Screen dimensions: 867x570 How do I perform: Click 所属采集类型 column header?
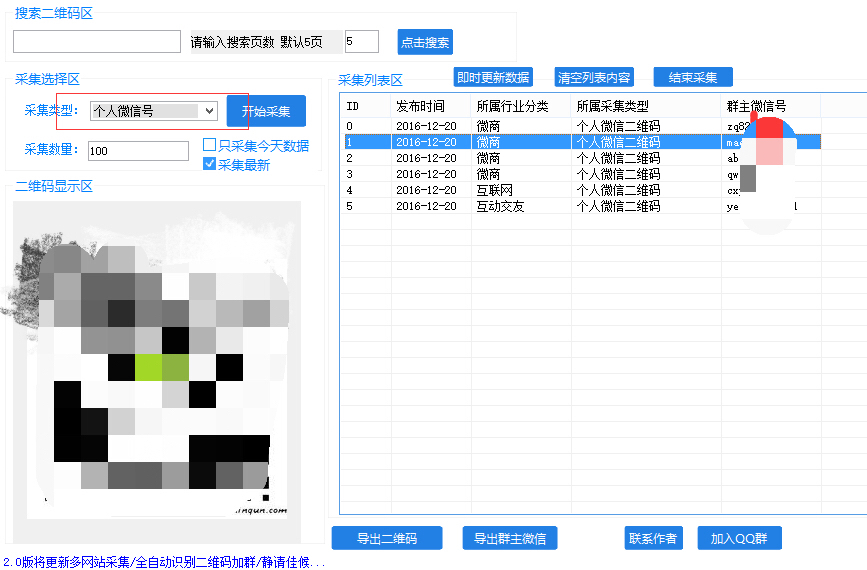click(646, 106)
